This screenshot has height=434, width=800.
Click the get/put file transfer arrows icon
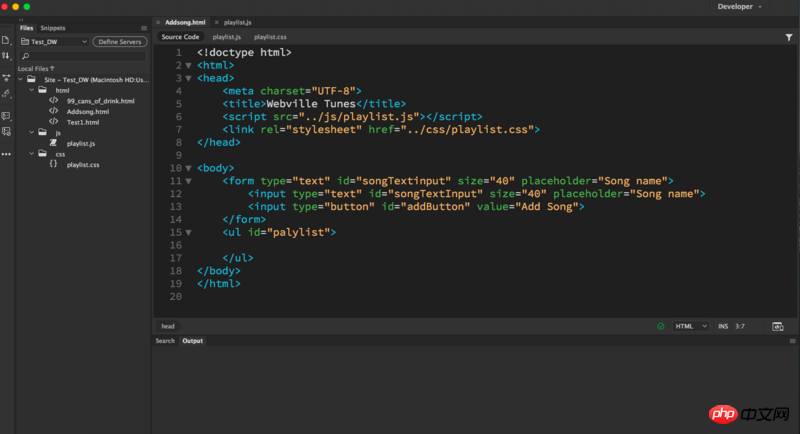(6, 56)
